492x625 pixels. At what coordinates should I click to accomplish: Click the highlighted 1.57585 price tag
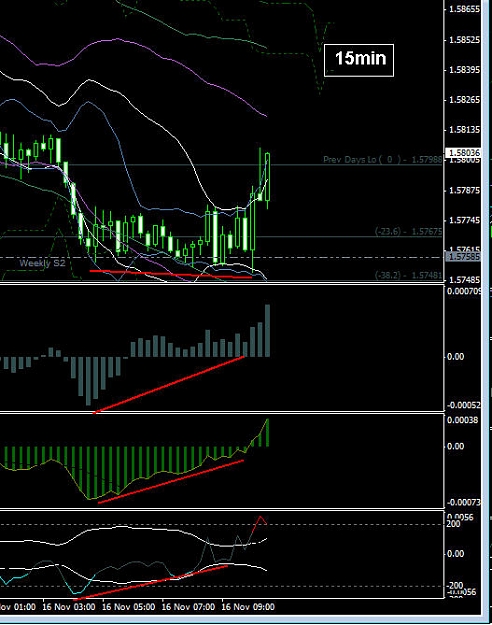463,256
